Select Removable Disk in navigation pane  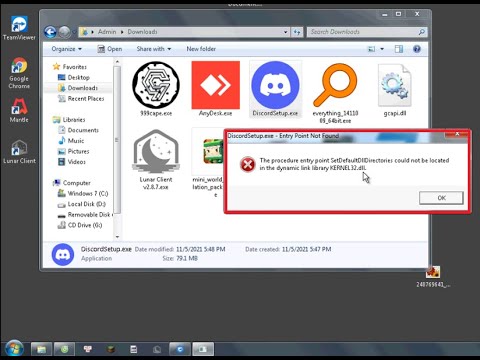pyautogui.click(x=86, y=215)
